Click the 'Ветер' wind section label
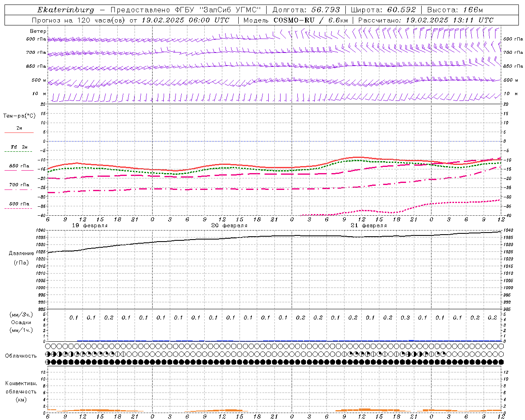 (x=38, y=31)
